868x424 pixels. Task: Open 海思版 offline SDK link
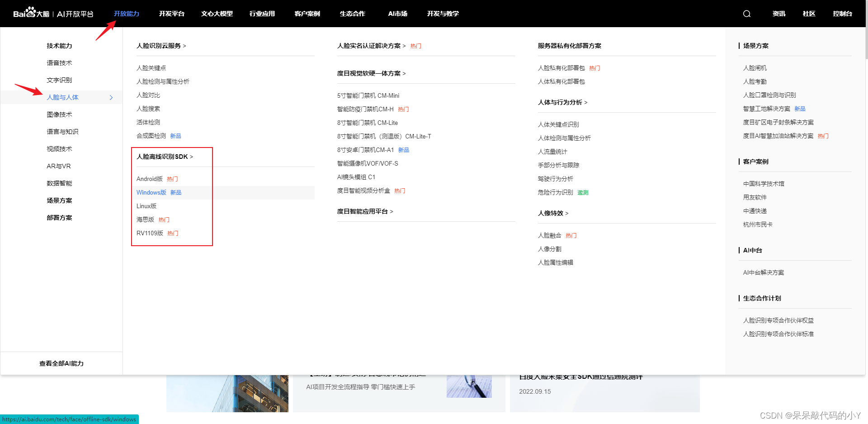point(145,219)
